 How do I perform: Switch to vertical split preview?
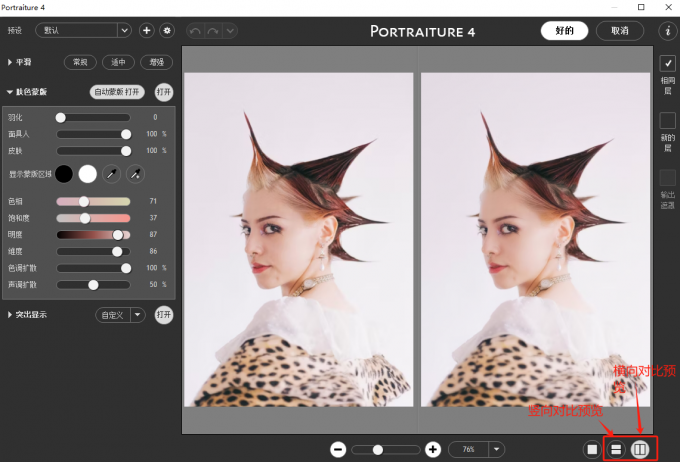(616, 449)
